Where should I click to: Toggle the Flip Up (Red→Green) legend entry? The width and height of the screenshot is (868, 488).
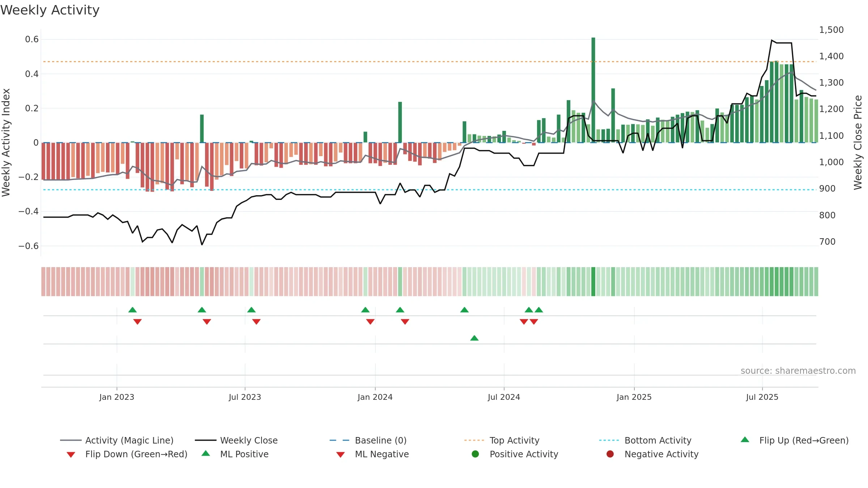(795, 440)
